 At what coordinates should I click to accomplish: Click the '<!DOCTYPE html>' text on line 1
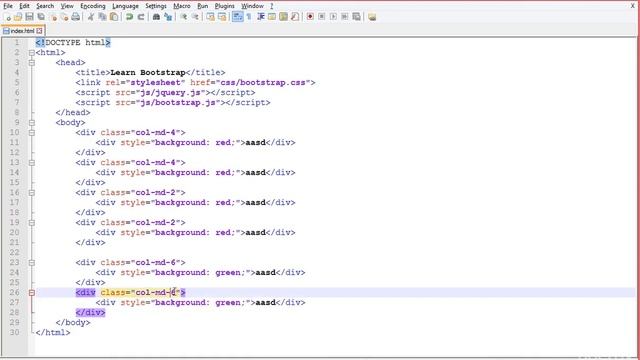click(x=73, y=42)
